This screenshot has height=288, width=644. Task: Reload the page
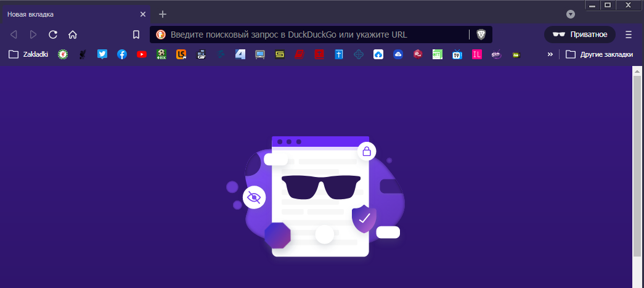pyautogui.click(x=53, y=35)
